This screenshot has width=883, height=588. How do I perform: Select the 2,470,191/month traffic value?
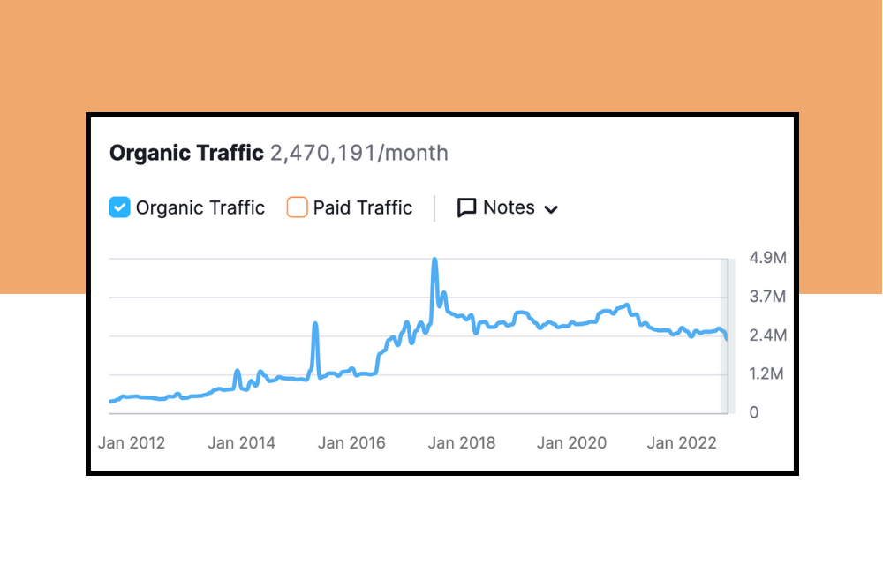pos(358,153)
